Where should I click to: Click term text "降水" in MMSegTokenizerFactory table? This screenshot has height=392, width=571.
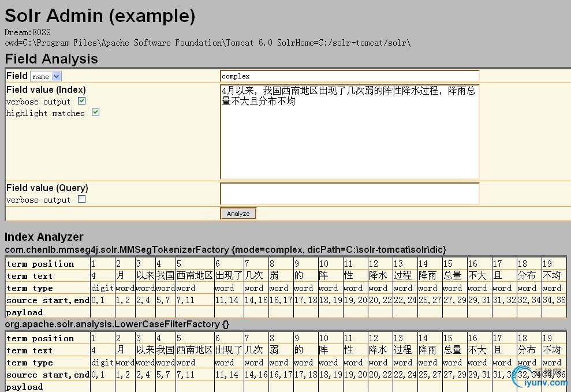pos(378,275)
